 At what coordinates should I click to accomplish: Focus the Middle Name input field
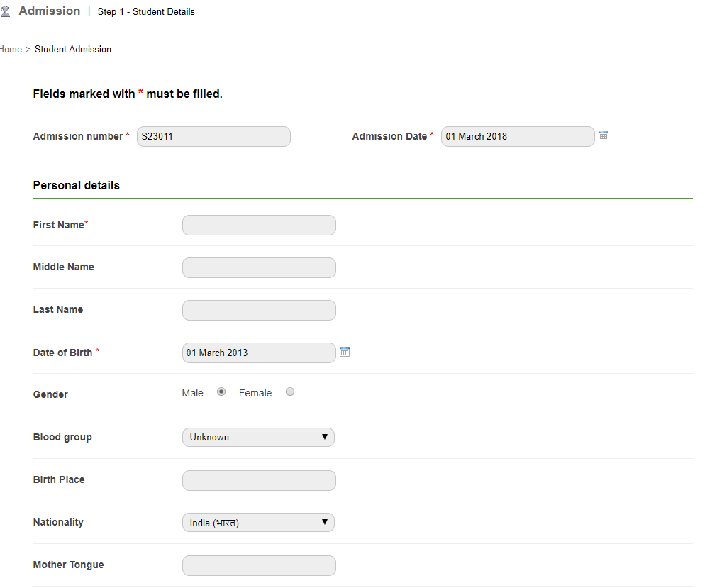[259, 268]
